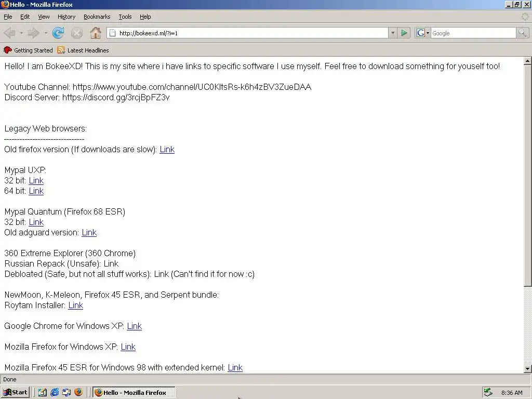Open the File menu
Image resolution: width=532 pixels, height=399 pixels.
(8, 17)
